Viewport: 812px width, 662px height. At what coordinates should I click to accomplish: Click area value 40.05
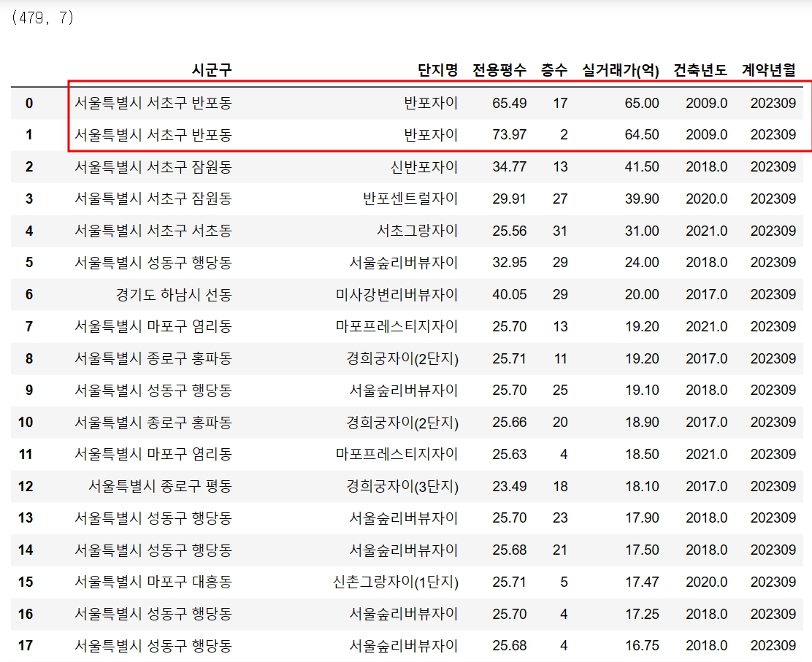pos(509,295)
